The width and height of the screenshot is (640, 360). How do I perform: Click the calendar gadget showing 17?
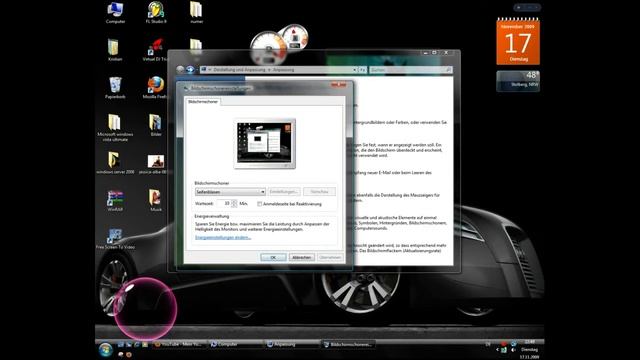pos(518,41)
